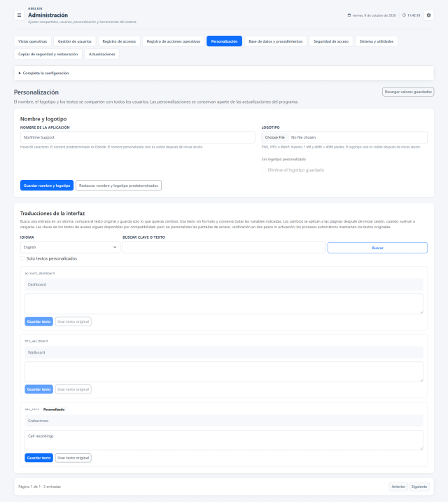The height and width of the screenshot is (502, 448).
Task: Click the Traducciones de la interfaz heading
Action: pos(52,214)
